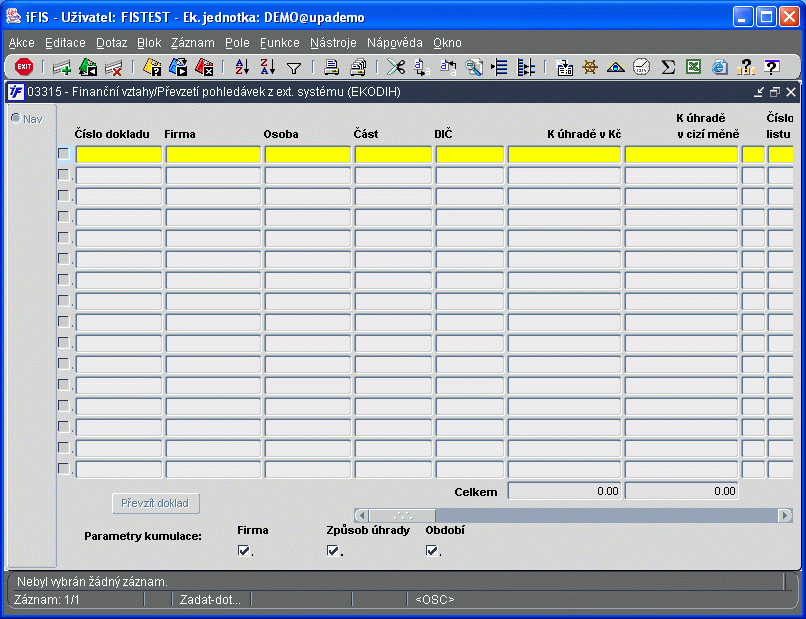The image size is (806, 619).
Task: Open the Dotaz menu
Action: pyautogui.click(x=112, y=43)
